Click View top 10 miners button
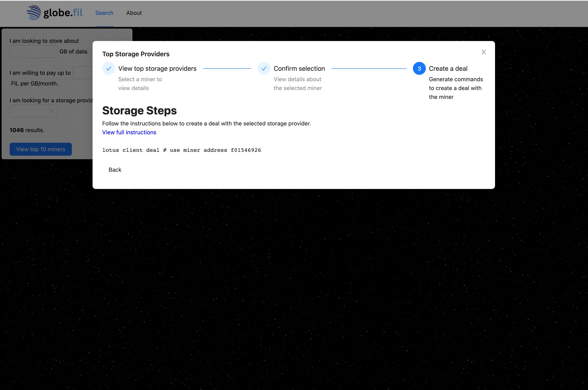The height and width of the screenshot is (390, 588). (41, 149)
